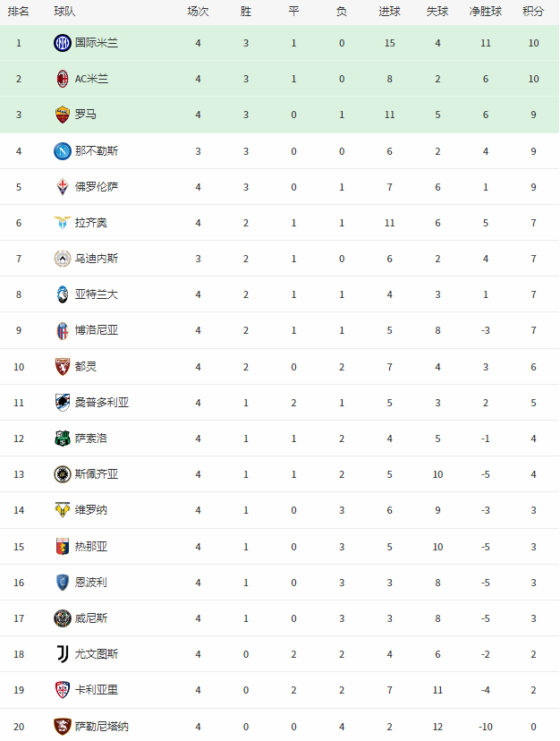Click the 排名 column header
Viewport: 560px width, 741px height.
[19, 12]
